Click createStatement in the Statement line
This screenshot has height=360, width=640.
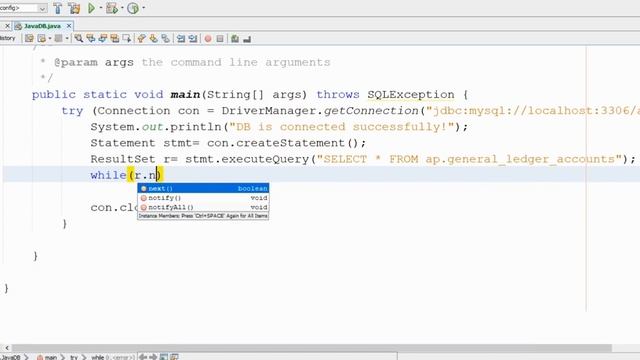click(290, 143)
